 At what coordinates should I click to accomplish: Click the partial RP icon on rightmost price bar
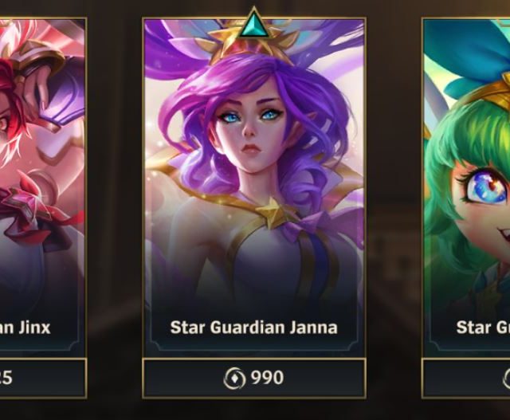tap(506, 378)
